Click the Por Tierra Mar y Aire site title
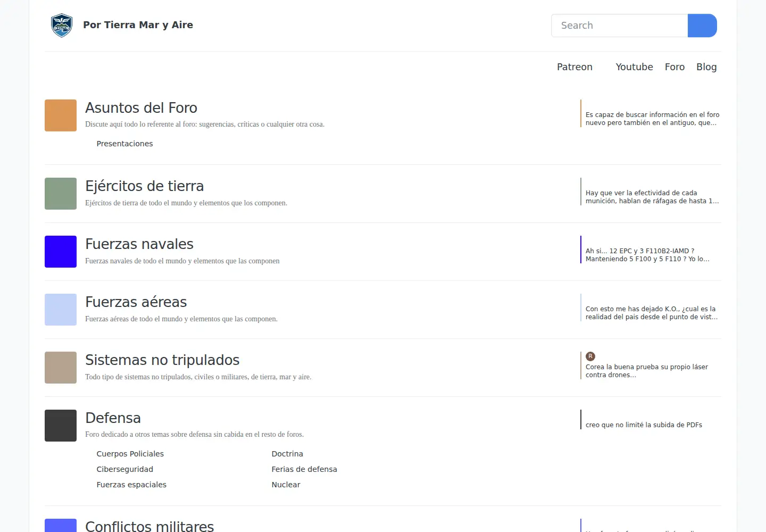 tap(138, 25)
